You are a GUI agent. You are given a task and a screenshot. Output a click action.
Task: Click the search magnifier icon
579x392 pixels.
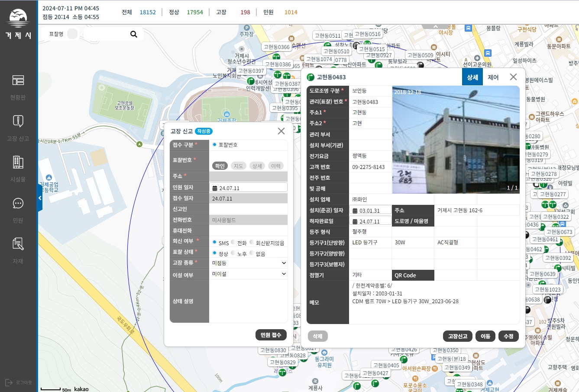[134, 34]
